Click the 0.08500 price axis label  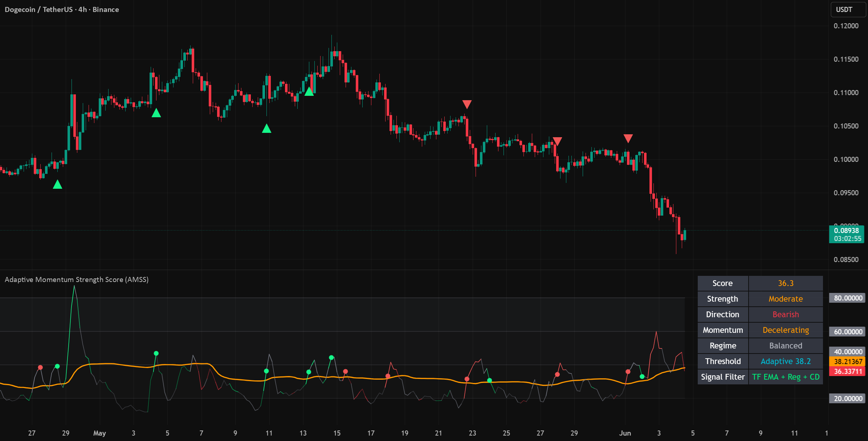[x=846, y=260]
